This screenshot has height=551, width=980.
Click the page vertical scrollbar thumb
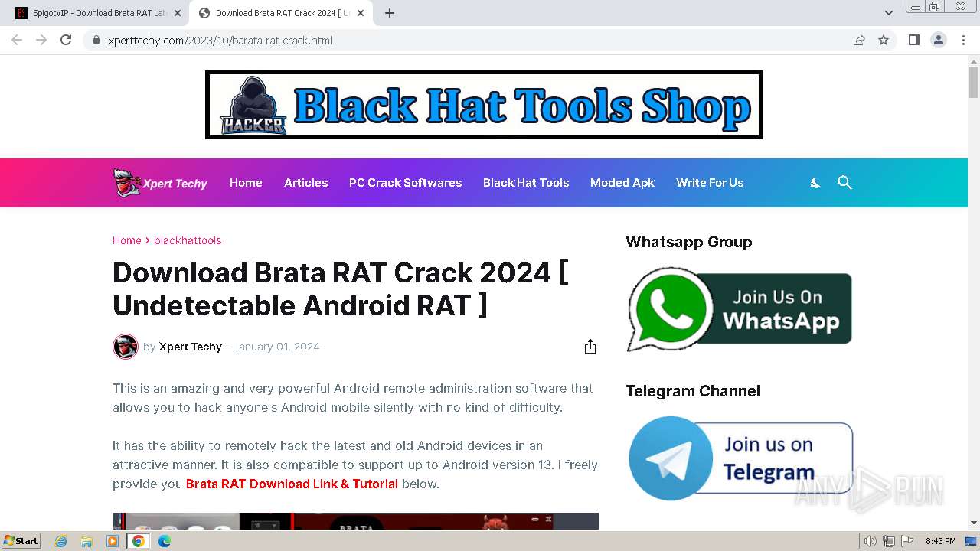click(x=974, y=83)
